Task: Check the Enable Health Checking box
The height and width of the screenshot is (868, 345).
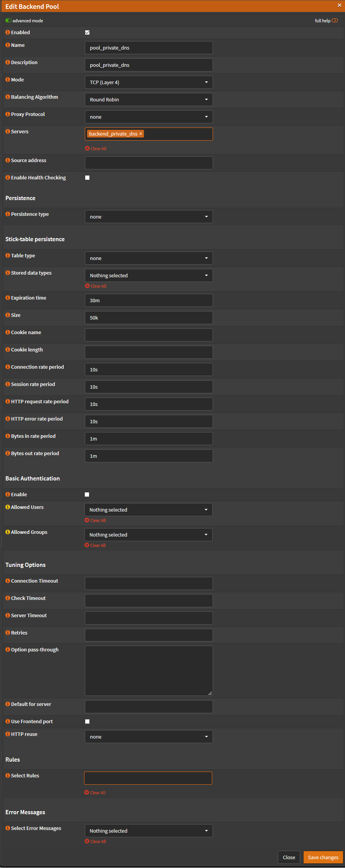Action: click(87, 177)
